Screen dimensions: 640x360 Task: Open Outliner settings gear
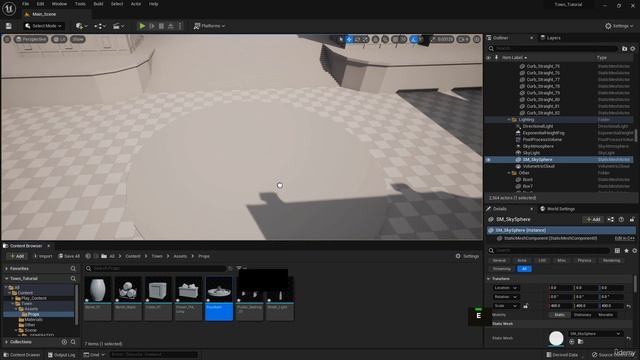coord(633,49)
